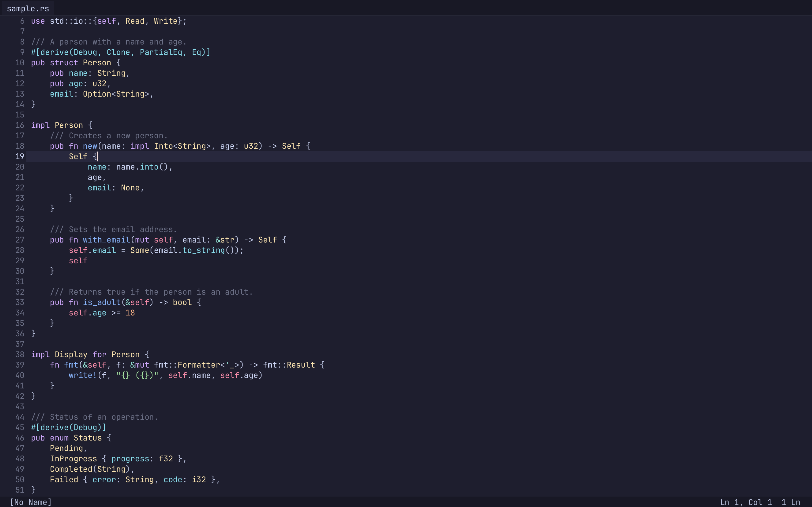
Task: Click line number 46 in the gutter
Action: (19, 438)
